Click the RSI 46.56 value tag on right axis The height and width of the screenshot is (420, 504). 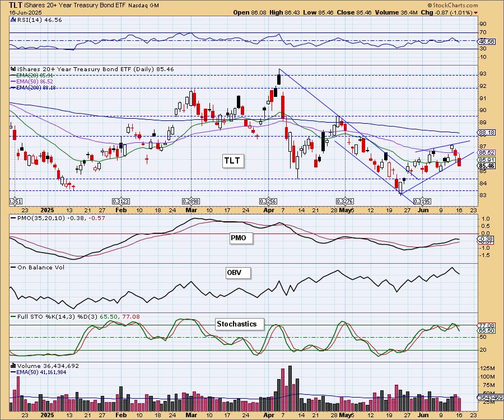pos(486,41)
